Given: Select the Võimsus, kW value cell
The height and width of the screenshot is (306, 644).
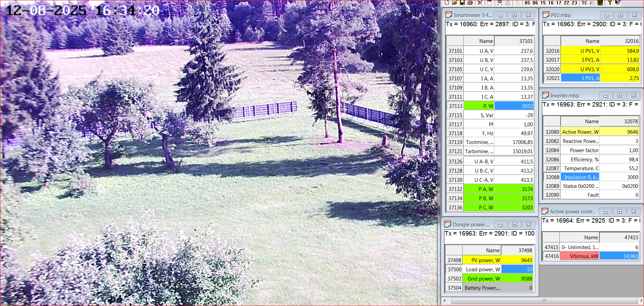Looking at the screenshot, I should point(619,256).
